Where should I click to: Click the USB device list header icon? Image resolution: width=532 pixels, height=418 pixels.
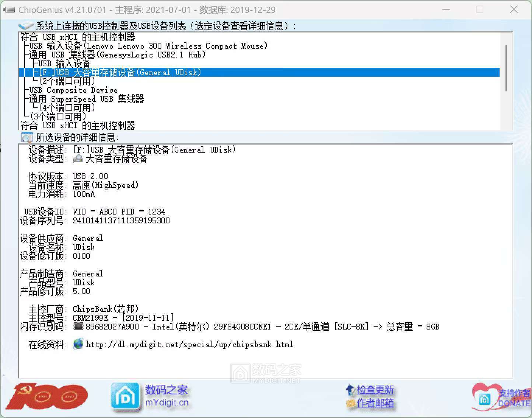pyautogui.click(x=26, y=26)
